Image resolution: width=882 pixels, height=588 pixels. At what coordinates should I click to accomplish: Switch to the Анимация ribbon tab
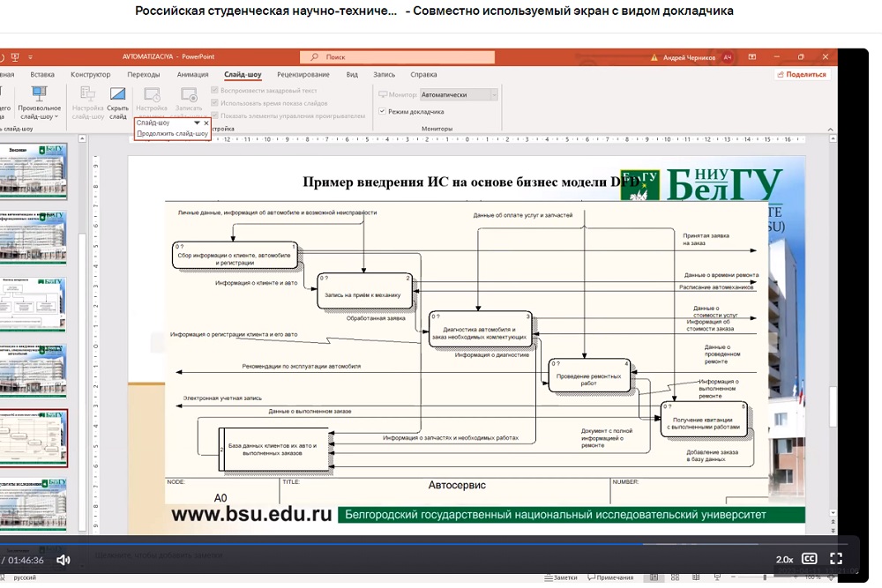(192, 75)
